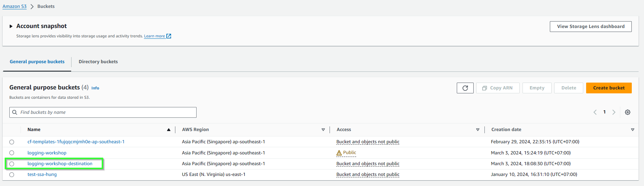Open logging-workshop bucket link

click(47, 153)
